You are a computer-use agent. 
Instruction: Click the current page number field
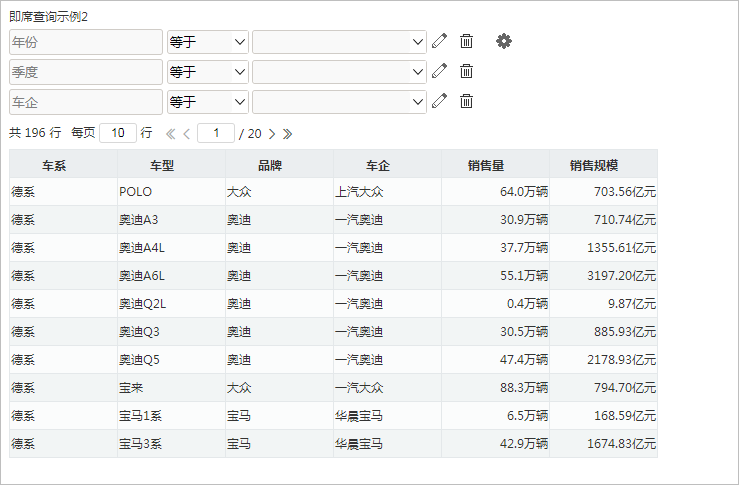coord(216,133)
